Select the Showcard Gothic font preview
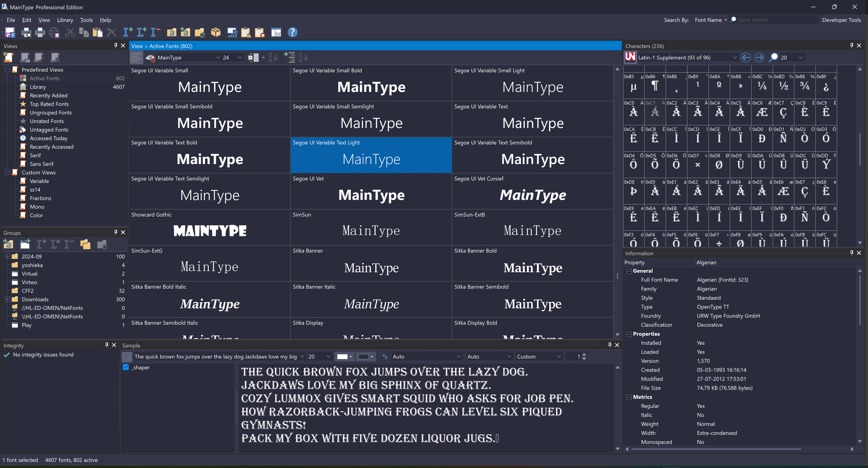868x468 pixels. pyautogui.click(x=210, y=227)
